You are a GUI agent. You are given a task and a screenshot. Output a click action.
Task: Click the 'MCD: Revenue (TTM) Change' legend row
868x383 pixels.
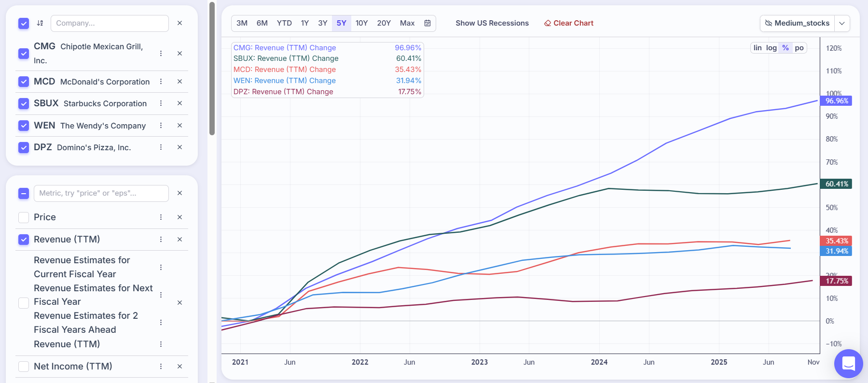tap(327, 70)
